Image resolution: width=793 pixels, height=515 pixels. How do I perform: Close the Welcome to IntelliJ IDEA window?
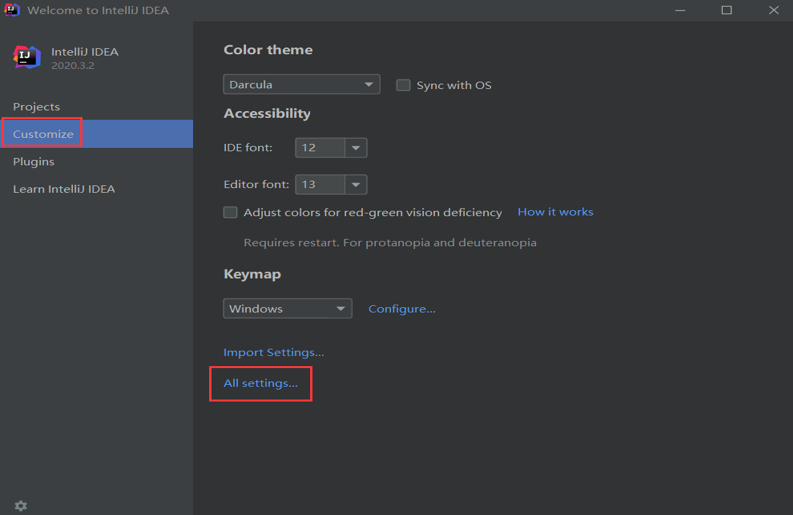pyautogui.click(x=773, y=10)
